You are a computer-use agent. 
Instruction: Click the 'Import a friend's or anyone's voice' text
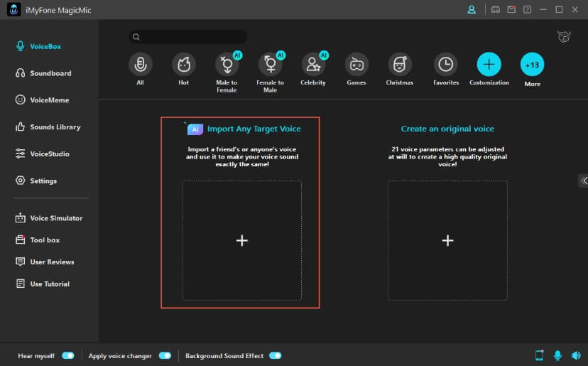(x=242, y=157)
